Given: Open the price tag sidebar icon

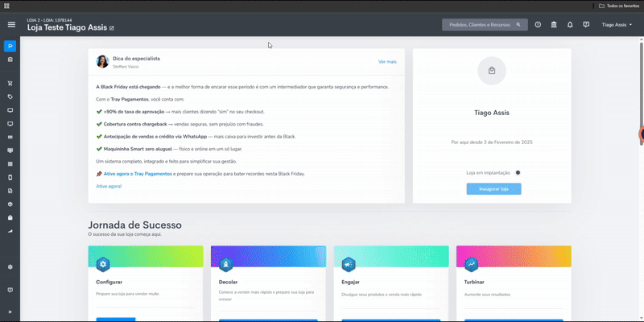Looking at the screenshot, I should pos(10,97).
